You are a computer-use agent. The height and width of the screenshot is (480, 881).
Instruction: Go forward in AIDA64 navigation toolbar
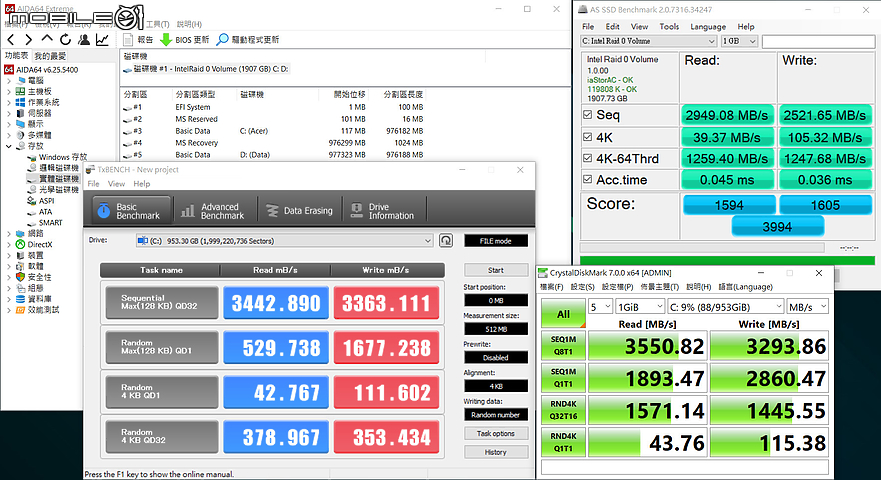29,39
